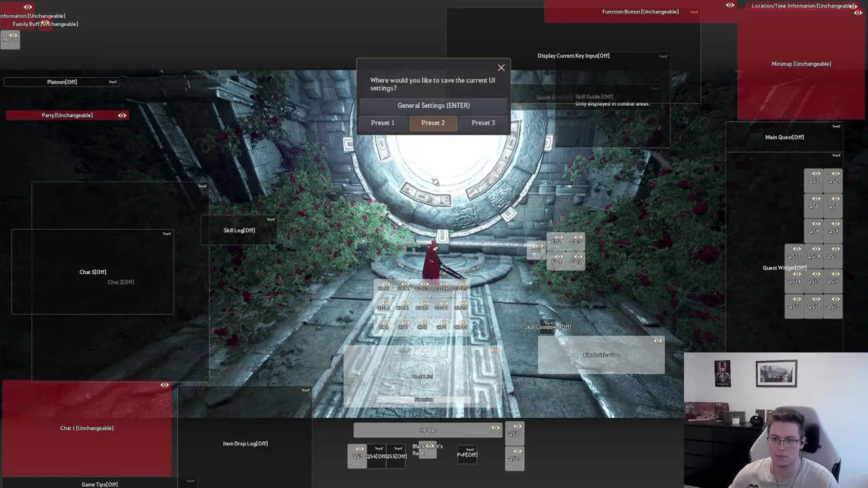Enable QS5 slot via closed eye
868x488 pixels.
(398, 449)
